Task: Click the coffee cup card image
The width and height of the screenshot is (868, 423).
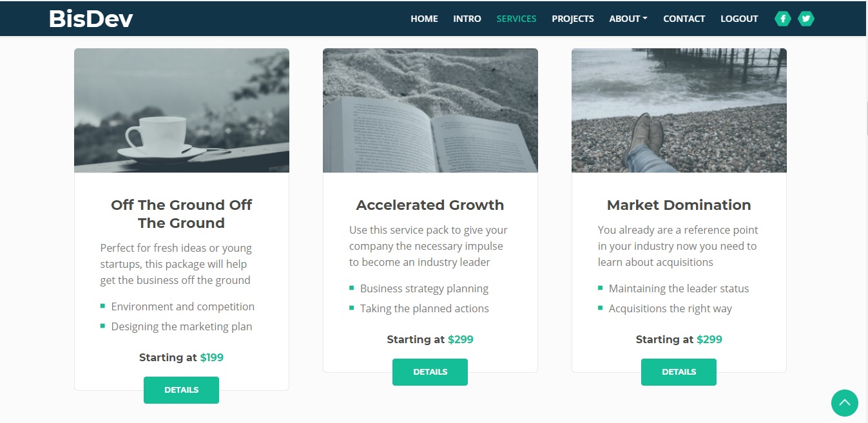Action: tap(182, 110)
